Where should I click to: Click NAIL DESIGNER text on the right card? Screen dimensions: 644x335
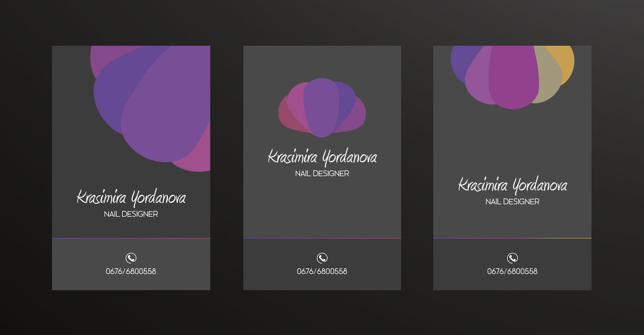pos(512,201)
